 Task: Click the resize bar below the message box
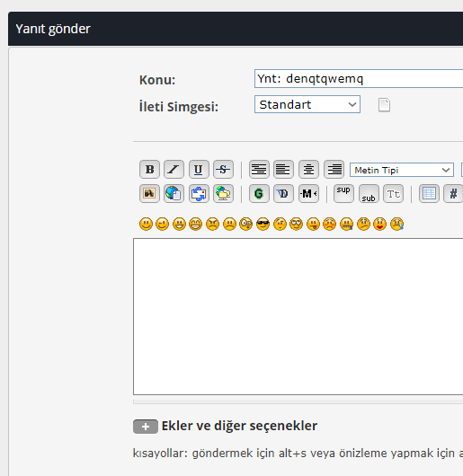[298, 402]
